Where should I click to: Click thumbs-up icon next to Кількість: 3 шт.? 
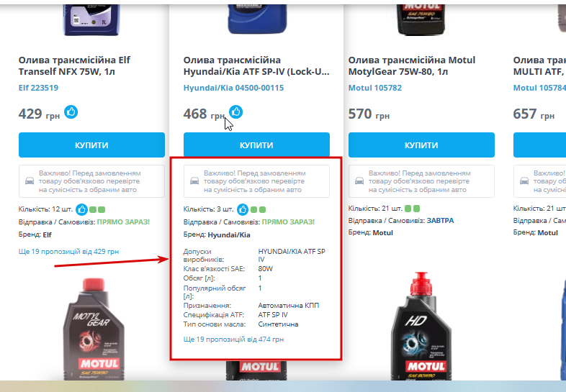243,209
